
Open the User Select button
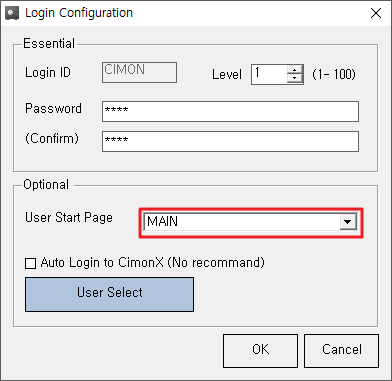coord(109,294)
